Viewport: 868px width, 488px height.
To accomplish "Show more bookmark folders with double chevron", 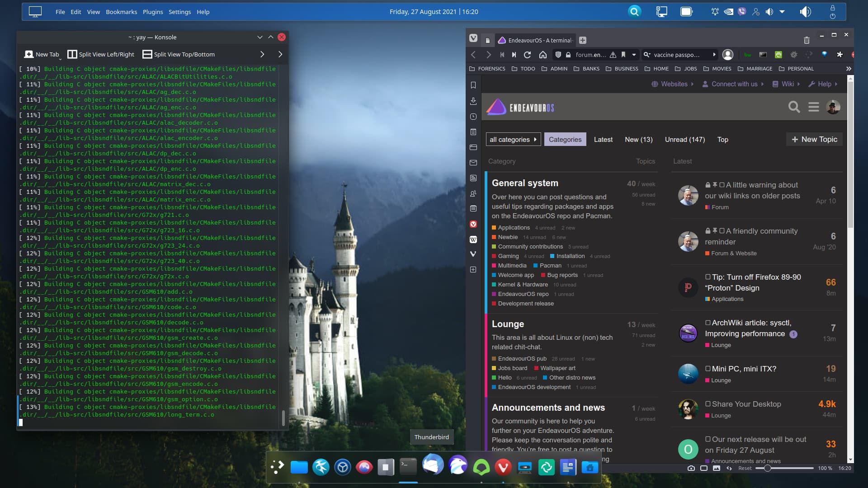I will point(849,69).
